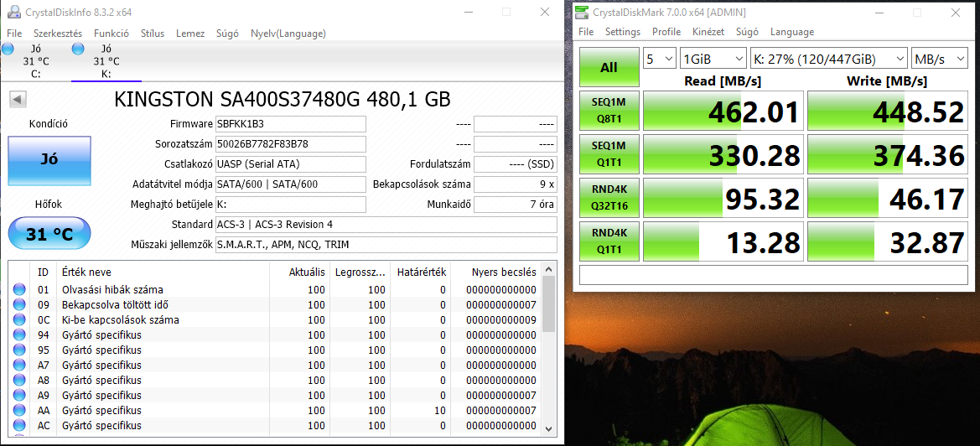Click status orb for attribute 0C
This screenshot has width=980, height=446.
coord(19,319)
